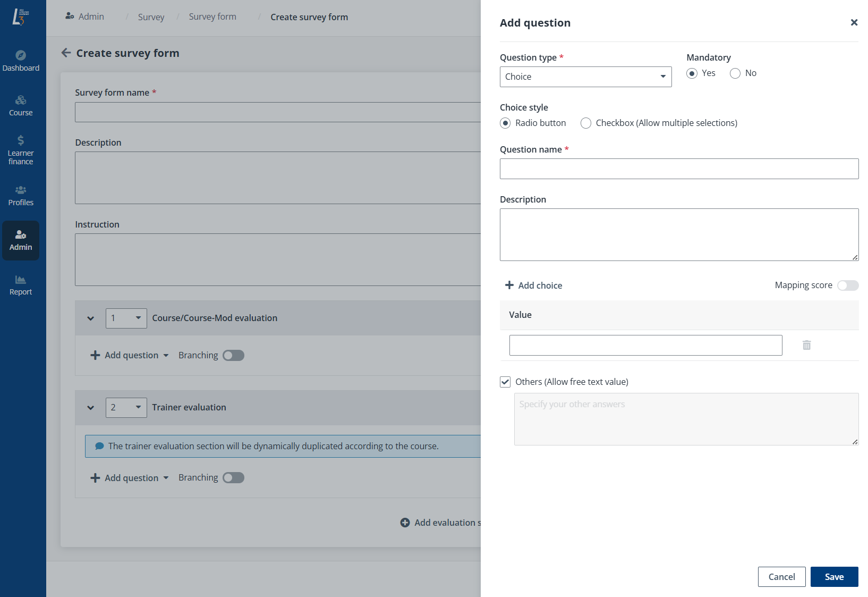Type in the Question name field
This screenshot has width=868, height=597.
pos(679,169)
